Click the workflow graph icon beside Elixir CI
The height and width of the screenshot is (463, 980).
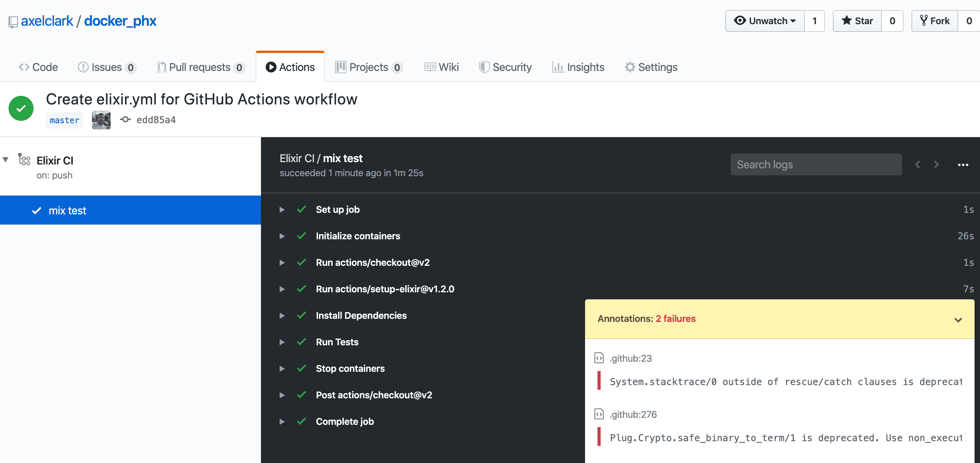coord(24,160)
